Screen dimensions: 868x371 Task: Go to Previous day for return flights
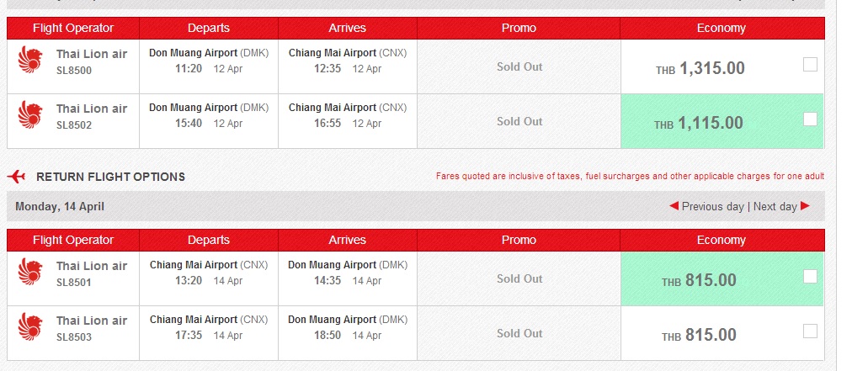(x=712, y=207)
